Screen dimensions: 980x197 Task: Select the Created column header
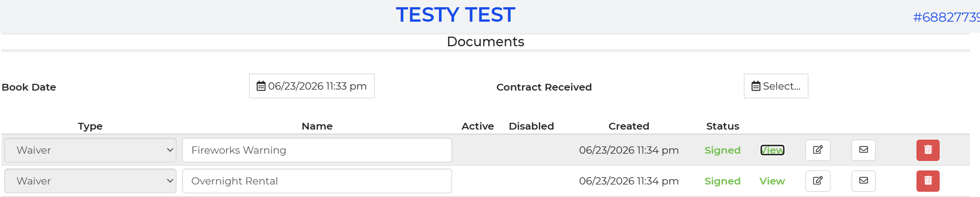tap(629, 126)
